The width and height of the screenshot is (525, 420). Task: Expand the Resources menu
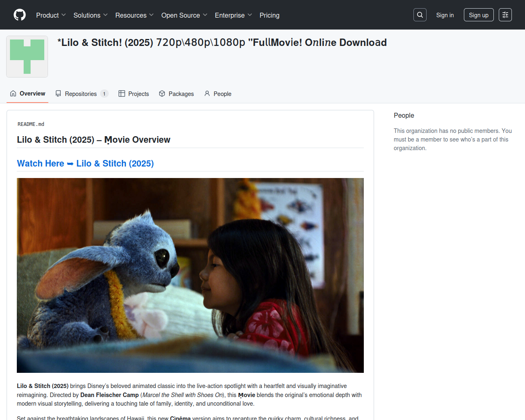click(135, 15)
